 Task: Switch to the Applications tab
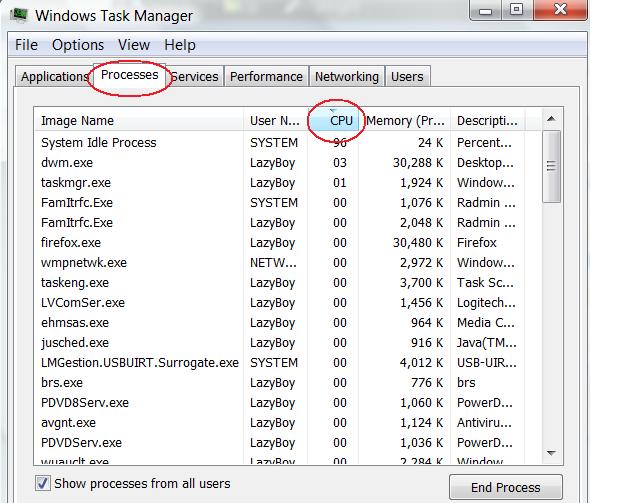click(54, 77)
